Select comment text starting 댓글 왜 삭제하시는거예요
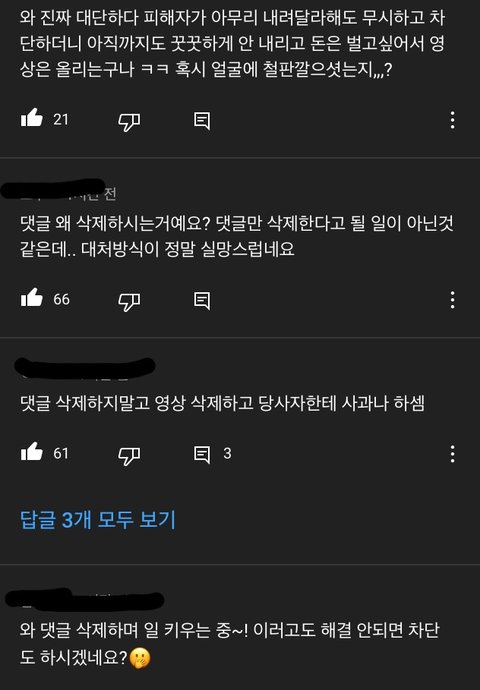Viewport: 480px width, 690px height. pyautogui.click(x=236, y=236)
